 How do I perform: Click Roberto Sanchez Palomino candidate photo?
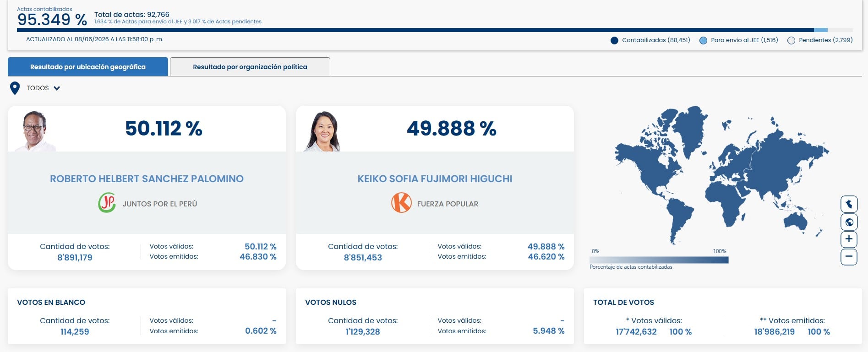pos(35,131)
